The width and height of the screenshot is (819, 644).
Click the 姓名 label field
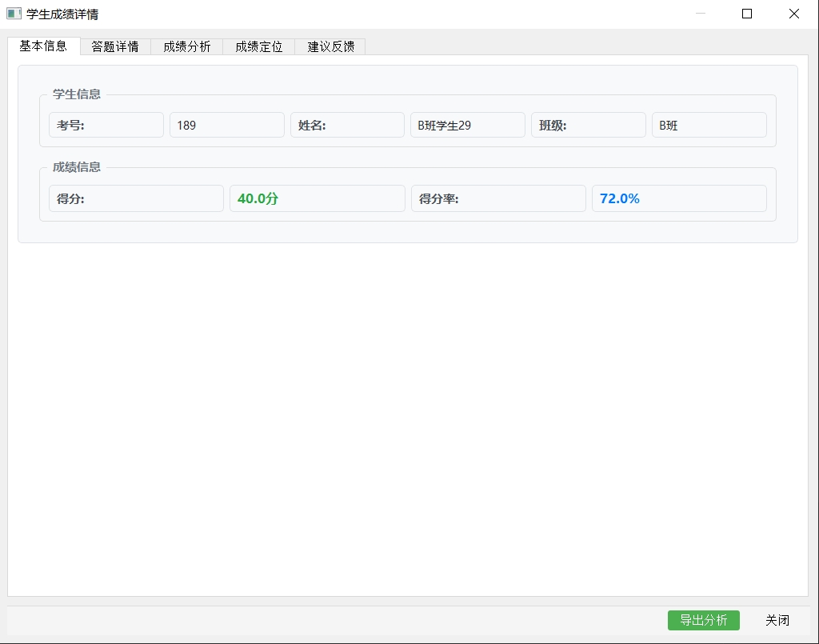347,125
